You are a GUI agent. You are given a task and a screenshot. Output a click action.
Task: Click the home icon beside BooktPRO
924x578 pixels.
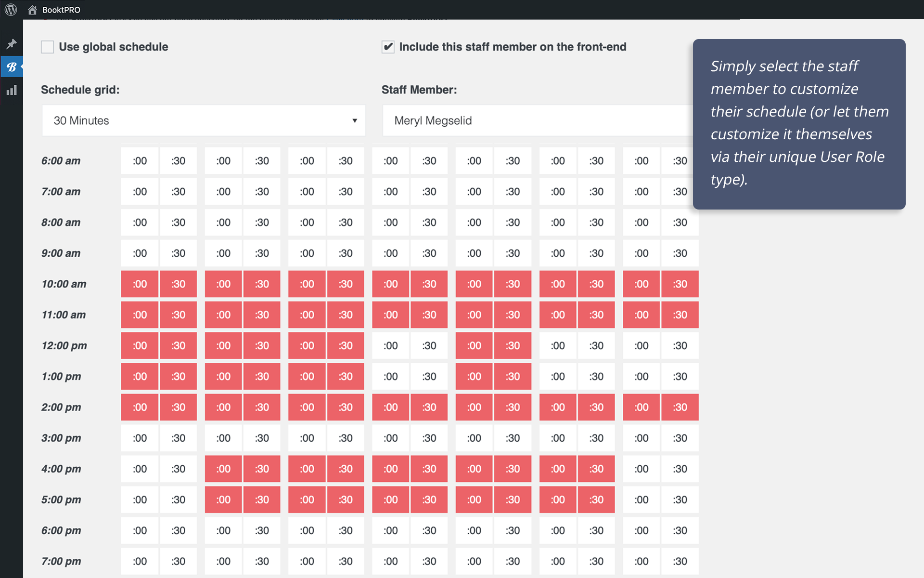click(32, 10)
